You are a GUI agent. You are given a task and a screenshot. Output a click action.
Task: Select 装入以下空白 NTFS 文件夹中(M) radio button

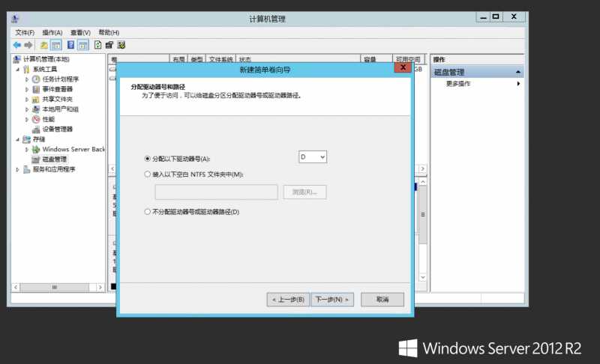tap(147, 175)
